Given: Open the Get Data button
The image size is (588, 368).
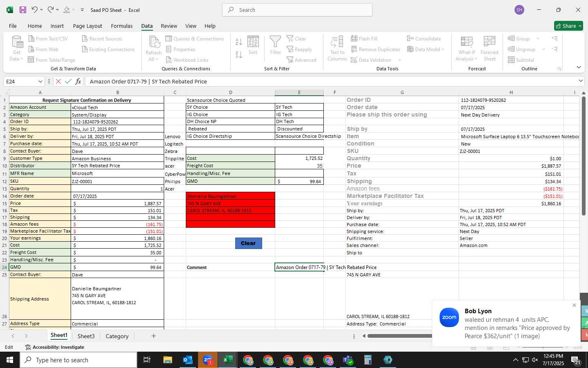Looking at the screenshot, I should point(17,48).
